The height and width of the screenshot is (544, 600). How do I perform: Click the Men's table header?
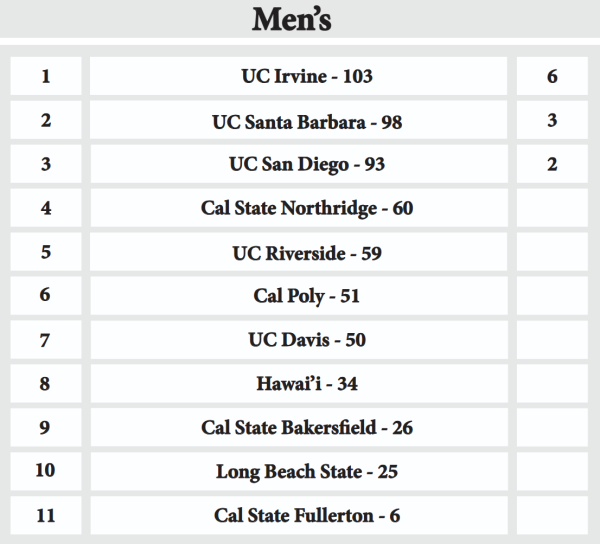[x=299, y=18]
